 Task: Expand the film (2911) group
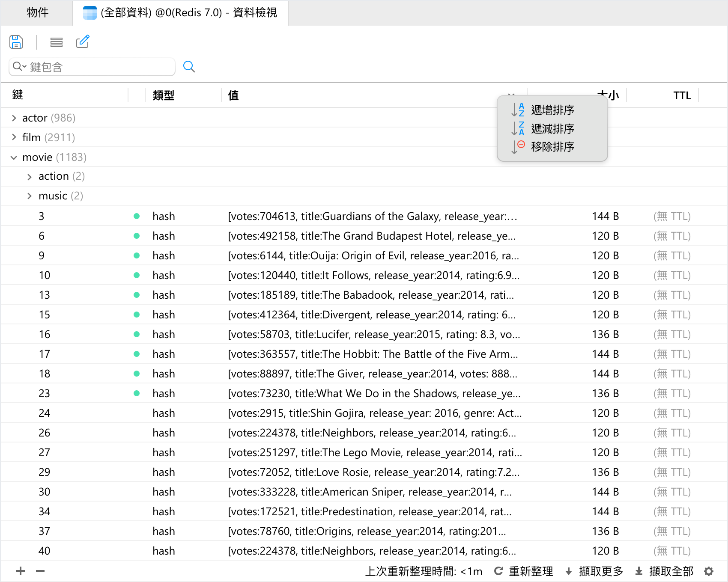point(14,137)
